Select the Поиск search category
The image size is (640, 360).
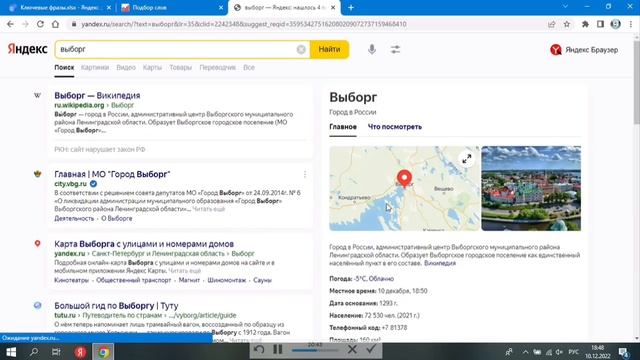click(64, 68)
